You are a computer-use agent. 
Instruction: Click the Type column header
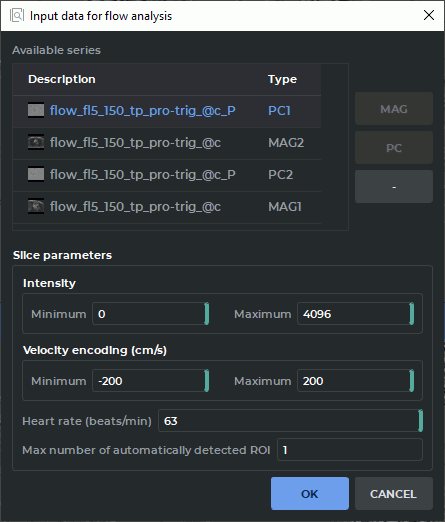282,79
